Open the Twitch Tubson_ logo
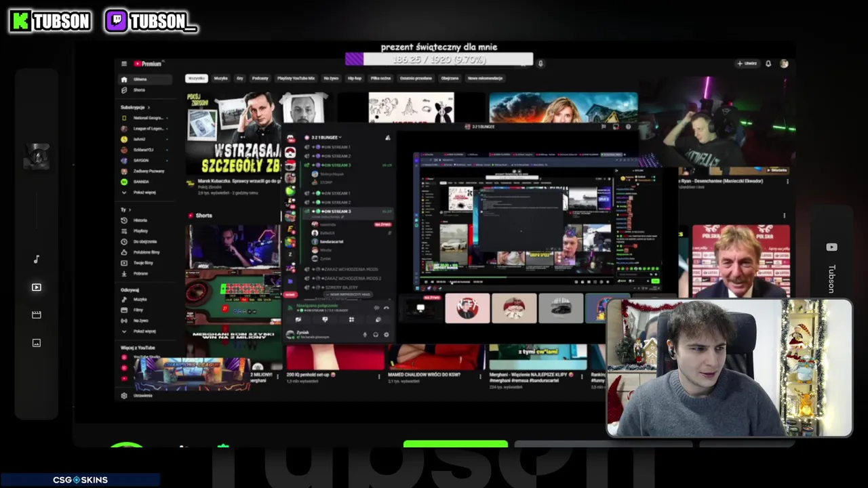This screenshot has height=488, width=868. click(151, 21)
